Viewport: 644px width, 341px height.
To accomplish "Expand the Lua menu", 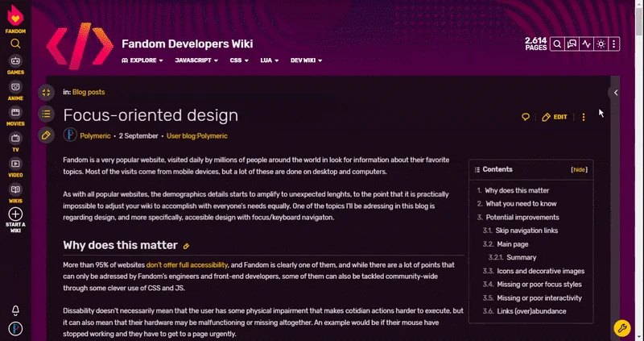I will tap(270, 60).
